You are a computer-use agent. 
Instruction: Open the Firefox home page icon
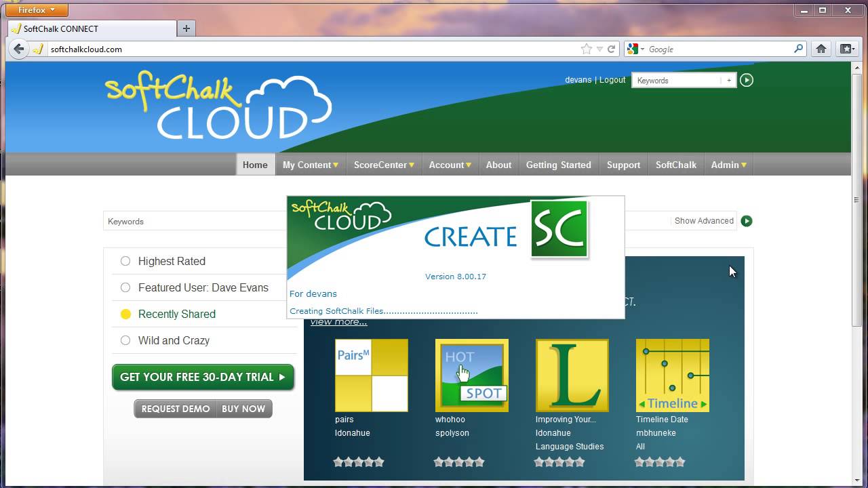click(821, 49)
